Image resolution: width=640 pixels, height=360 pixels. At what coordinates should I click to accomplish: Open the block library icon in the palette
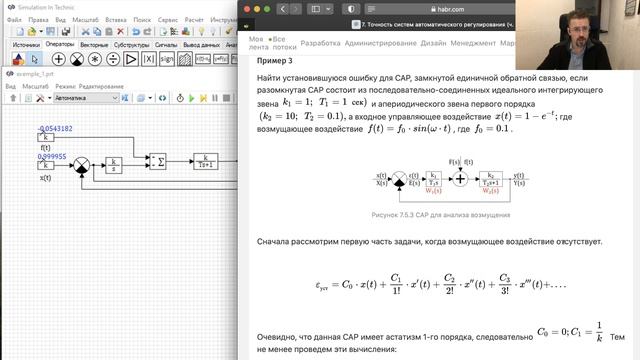tap(18, 59)
